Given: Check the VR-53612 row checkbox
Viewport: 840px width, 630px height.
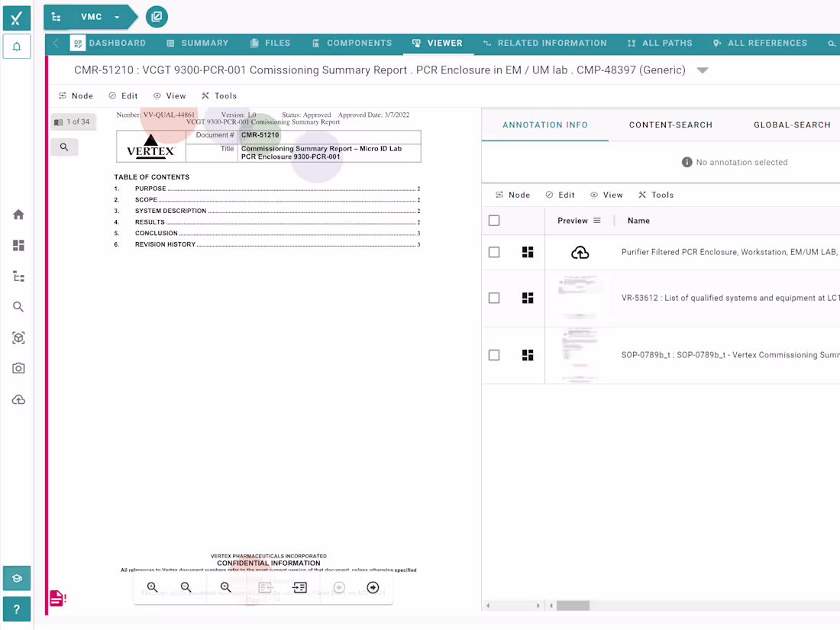Looking at the screenshot, I should tap(494, 298).
